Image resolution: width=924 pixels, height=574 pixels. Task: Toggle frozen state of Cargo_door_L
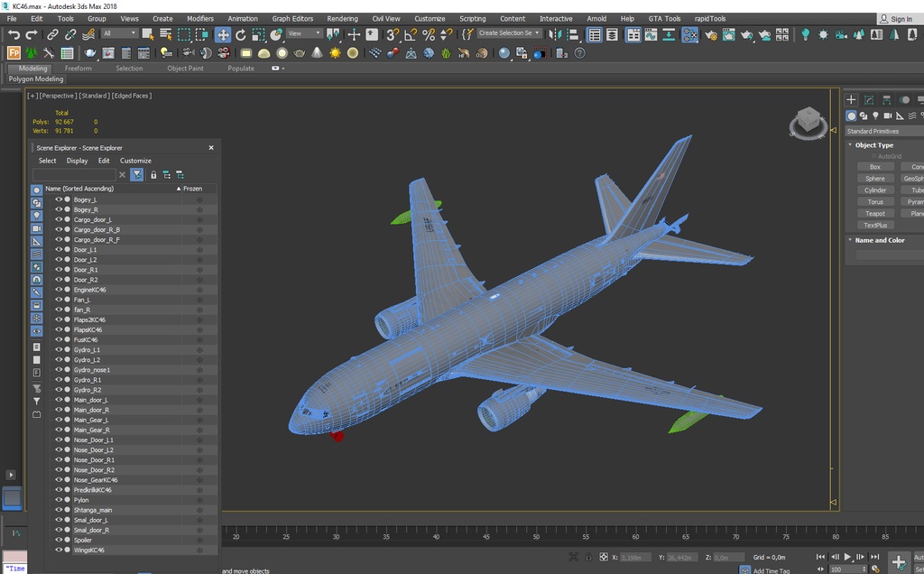(x=199, y=219)
